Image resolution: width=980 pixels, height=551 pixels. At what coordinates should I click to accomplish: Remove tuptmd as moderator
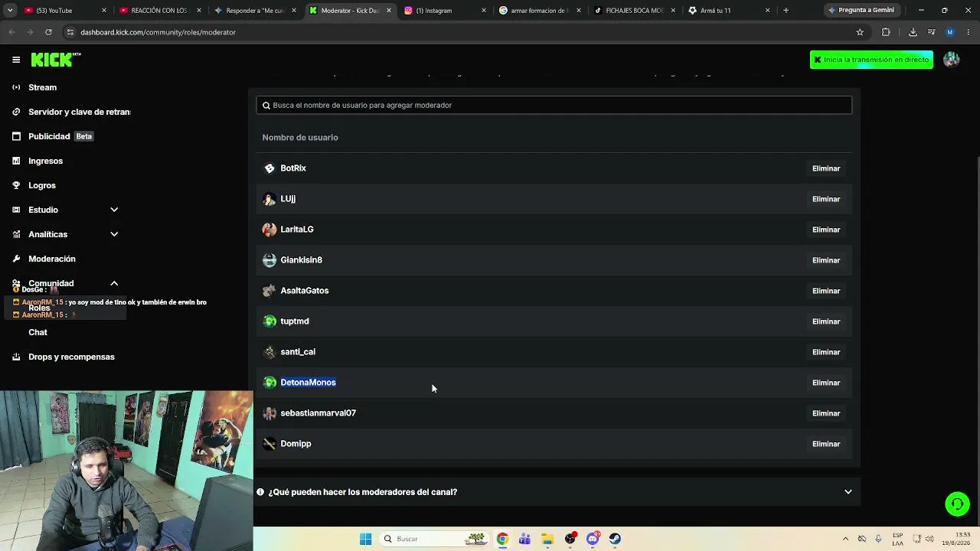[826, 321]
